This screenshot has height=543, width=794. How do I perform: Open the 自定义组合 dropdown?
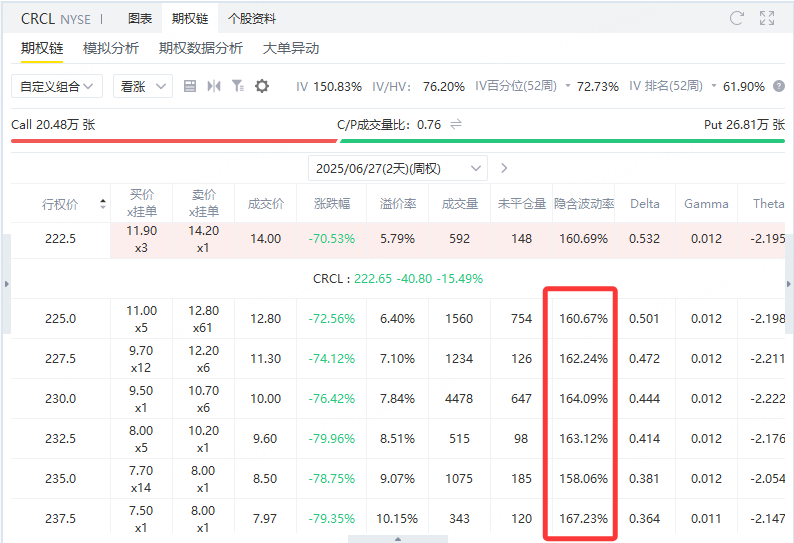(57, 86)
